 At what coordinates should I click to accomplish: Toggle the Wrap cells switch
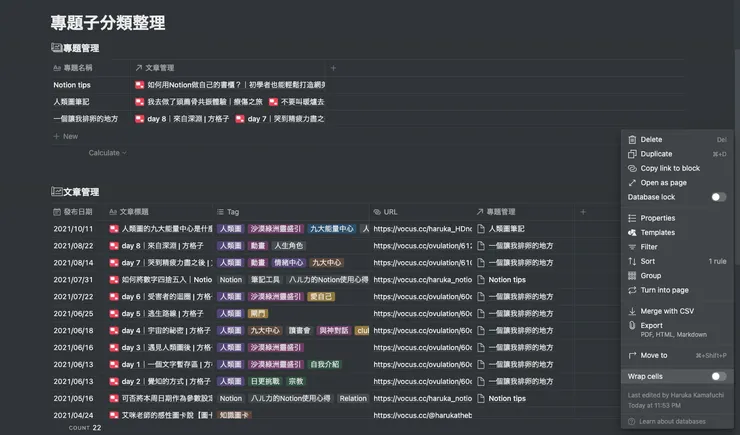coord(718,376)
